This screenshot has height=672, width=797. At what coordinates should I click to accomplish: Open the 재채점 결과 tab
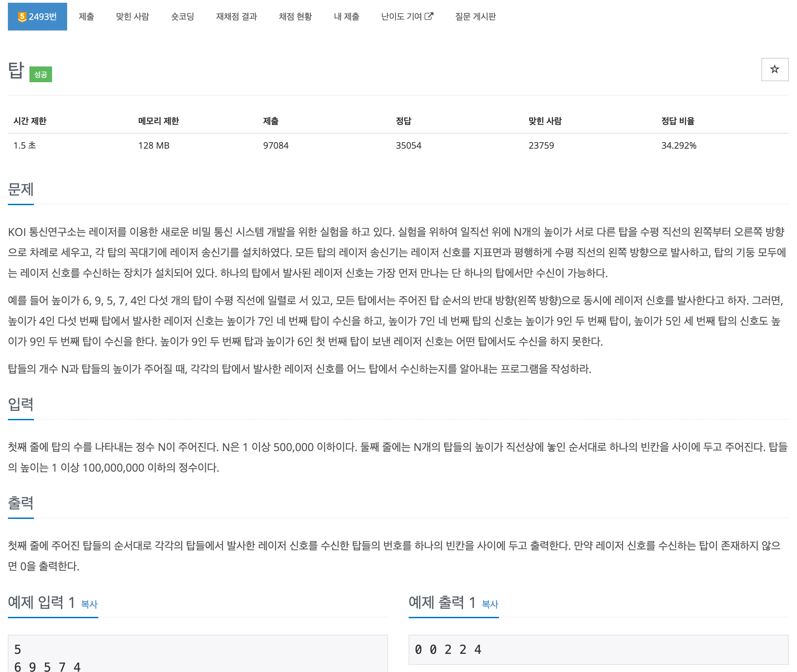pyautogui.click(x=236, y=17)
